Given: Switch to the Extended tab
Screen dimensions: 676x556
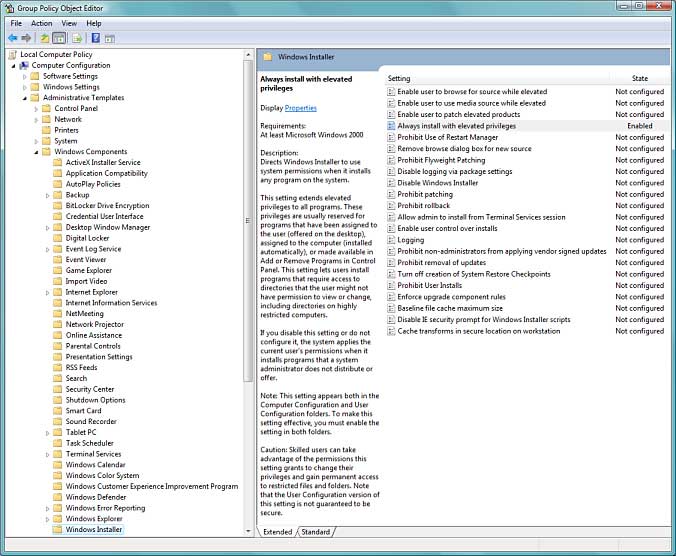Looking at the screenshot, I should coord(277,532).
